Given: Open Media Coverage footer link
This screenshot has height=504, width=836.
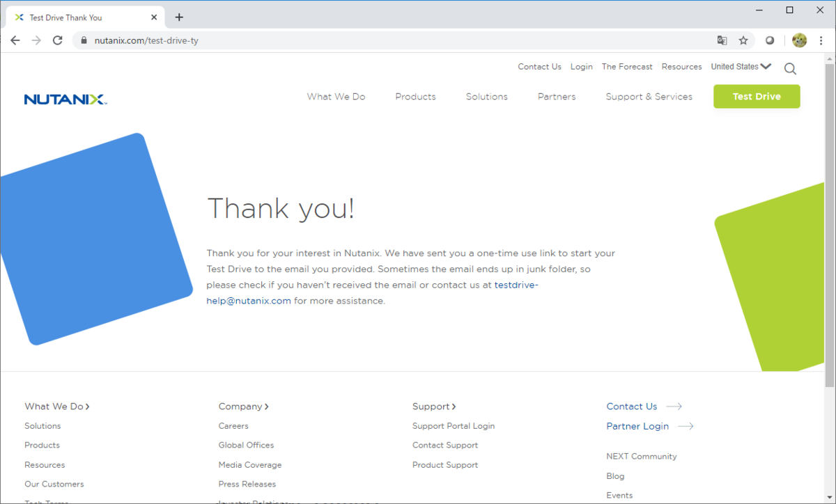Looking at the screenshot, I should click(250, 464).
